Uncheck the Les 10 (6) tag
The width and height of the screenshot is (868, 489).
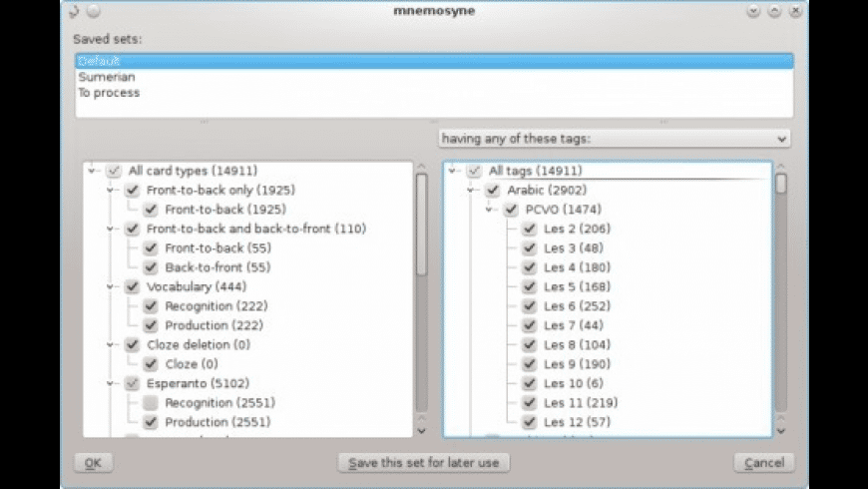coord(529,383)
